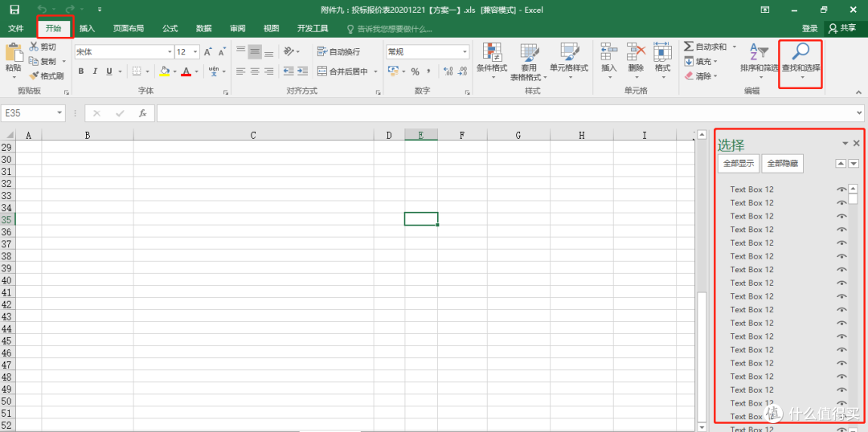Open the font size 12 dropdown
The width and height of the screenshot is (868, 432).
(196, 52)
